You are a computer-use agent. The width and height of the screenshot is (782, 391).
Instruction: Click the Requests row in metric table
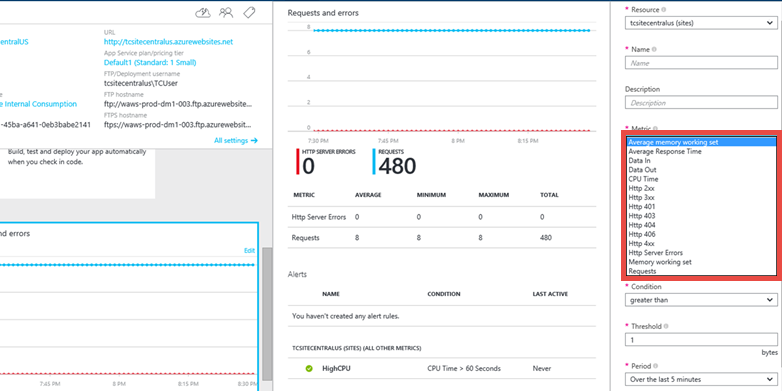click(441, 238)
